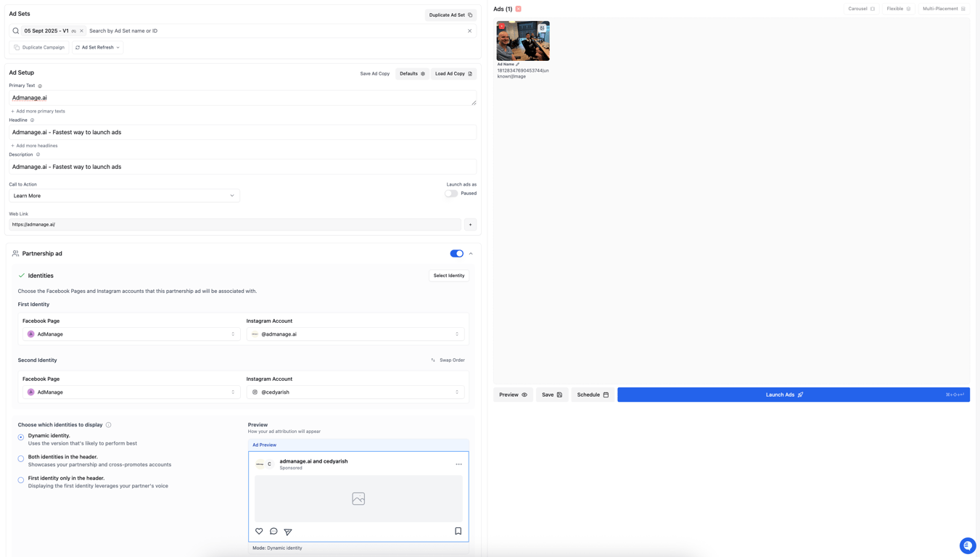Click the ad image thumbnail

pyautogui.click(x=523, y=41)
